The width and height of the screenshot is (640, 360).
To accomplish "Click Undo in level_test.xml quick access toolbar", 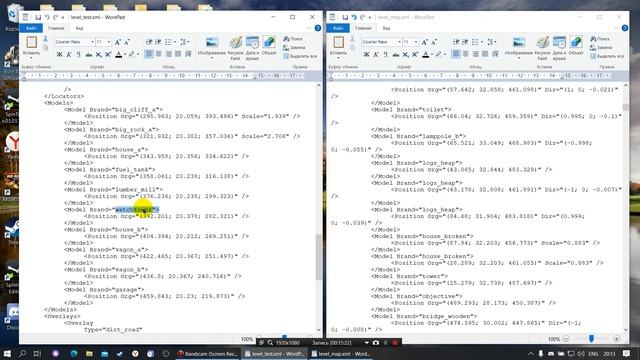I will (x=47, y=17).
